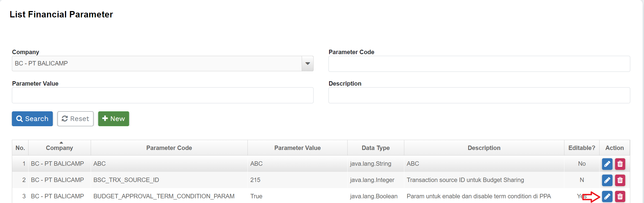Focus the Description input field

(479, 95)
